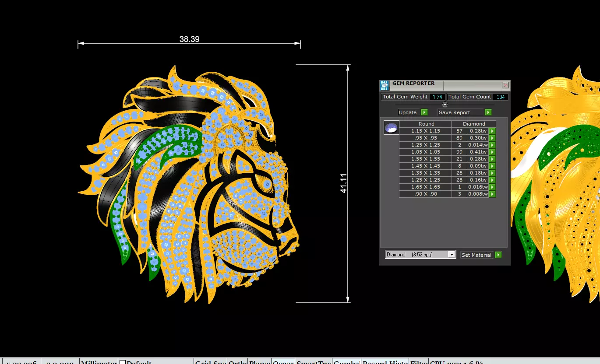Viewport: 600px width, 364px height.
Task: Click the Diamond column header
Action: pyautogui.click(x=474, y=124)
